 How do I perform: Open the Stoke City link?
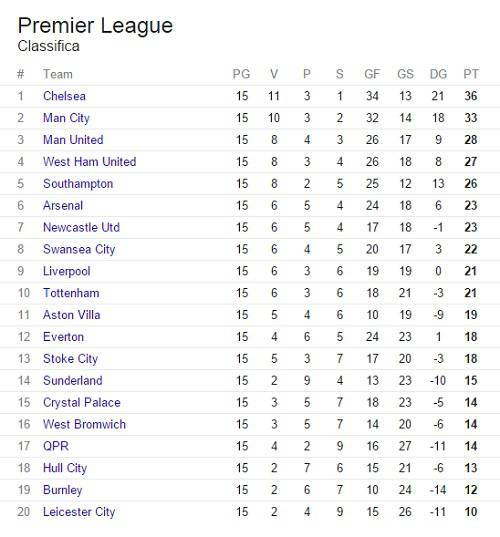coord(71,359)
